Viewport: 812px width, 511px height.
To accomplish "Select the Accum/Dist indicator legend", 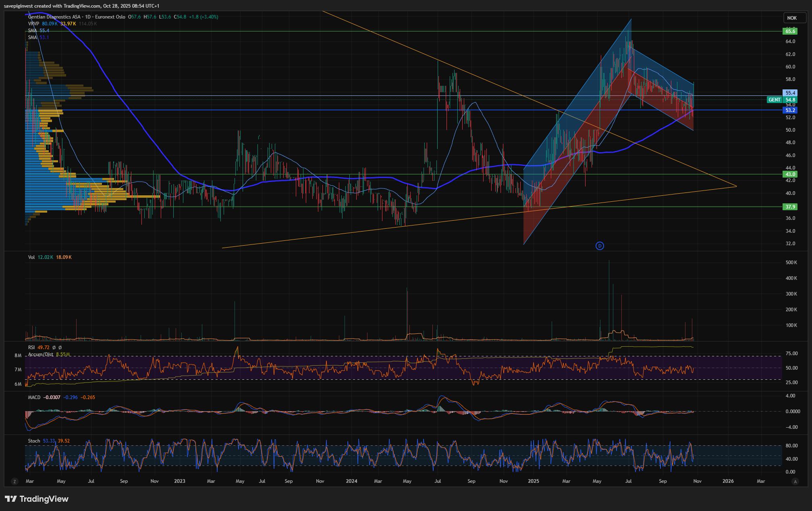I will [40, 354].
